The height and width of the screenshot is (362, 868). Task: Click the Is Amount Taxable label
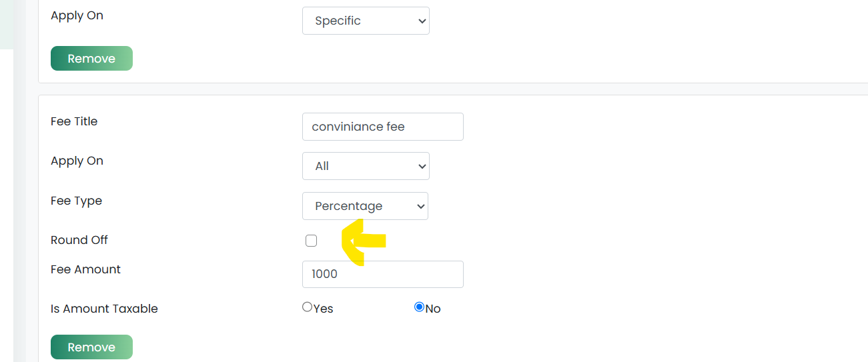point(104,309)
